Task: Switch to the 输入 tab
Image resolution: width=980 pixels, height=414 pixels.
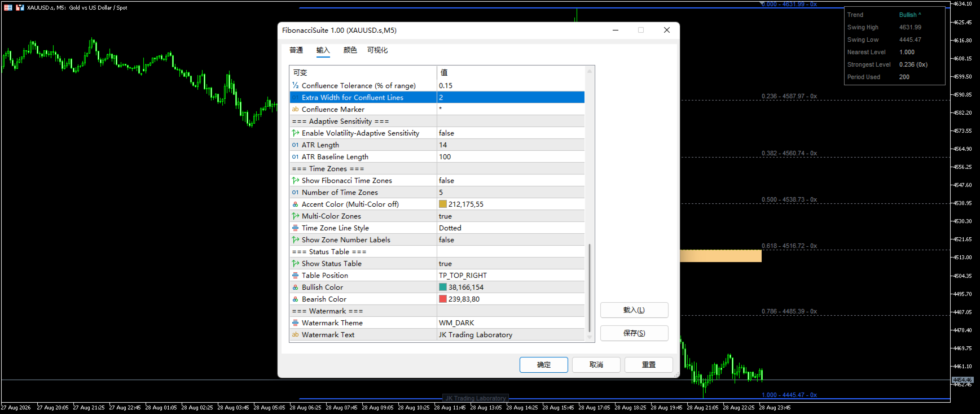Action: pyautogui.click(x=323, y=50)
